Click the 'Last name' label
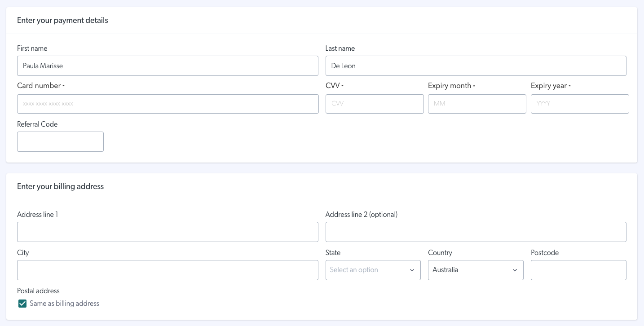644x326 pixels. tap(340, 48)
